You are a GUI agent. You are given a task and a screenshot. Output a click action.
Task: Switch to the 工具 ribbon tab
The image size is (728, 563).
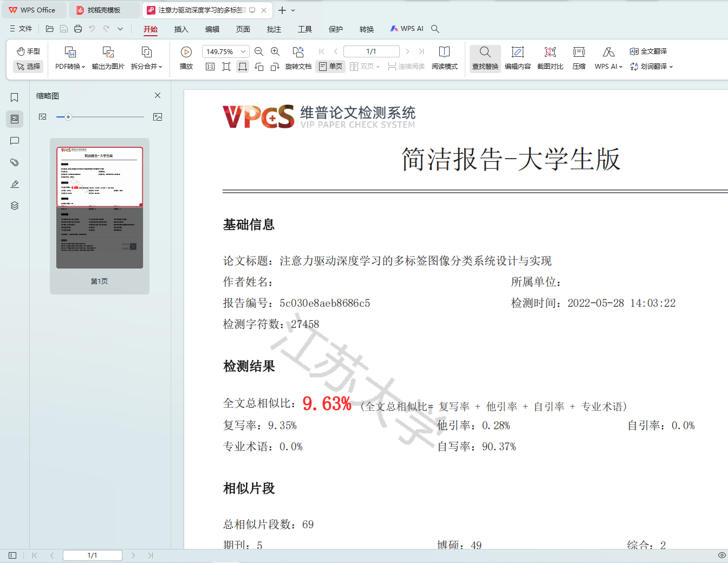click(305, 29)
